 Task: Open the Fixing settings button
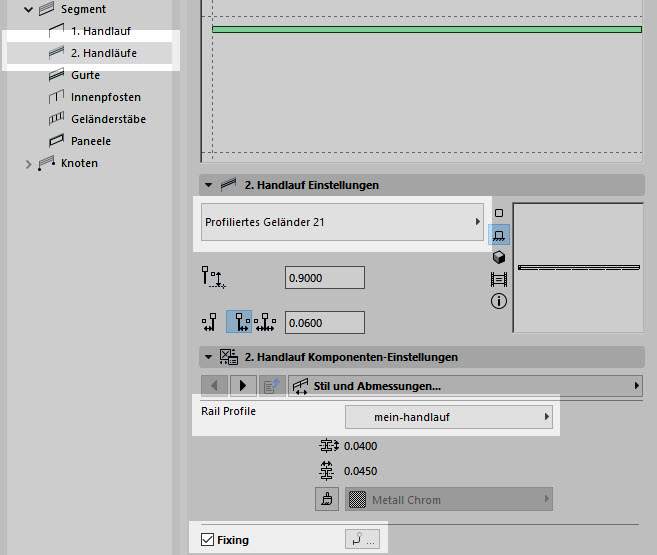point(362,539)
